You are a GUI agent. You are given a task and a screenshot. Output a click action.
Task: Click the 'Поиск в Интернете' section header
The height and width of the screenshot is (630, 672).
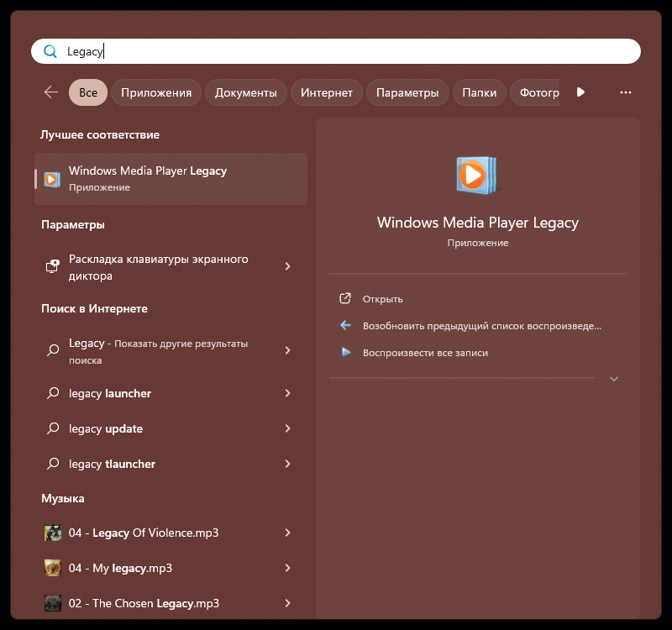coord(94,308)
